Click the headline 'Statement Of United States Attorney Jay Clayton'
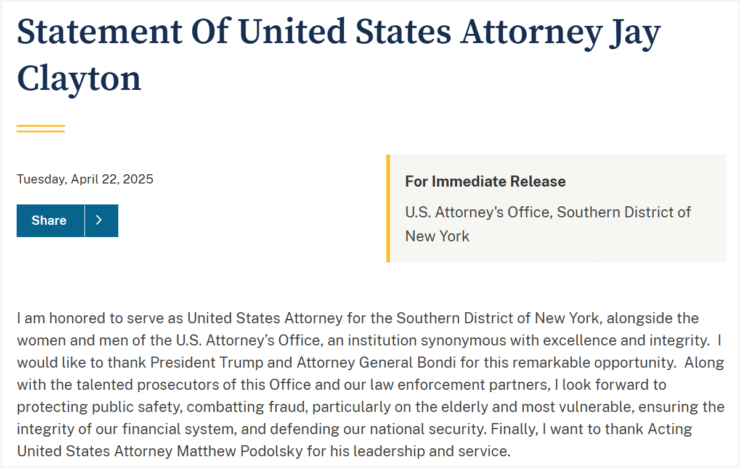The image size is (740, 468). (338, 55)
